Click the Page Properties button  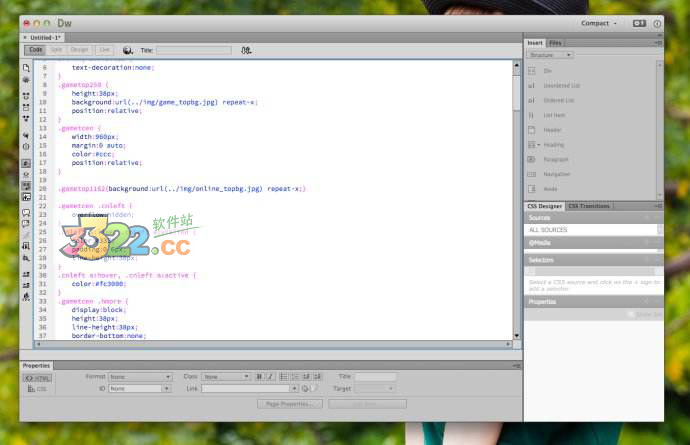pyautogui.click(x=289, y=404)
